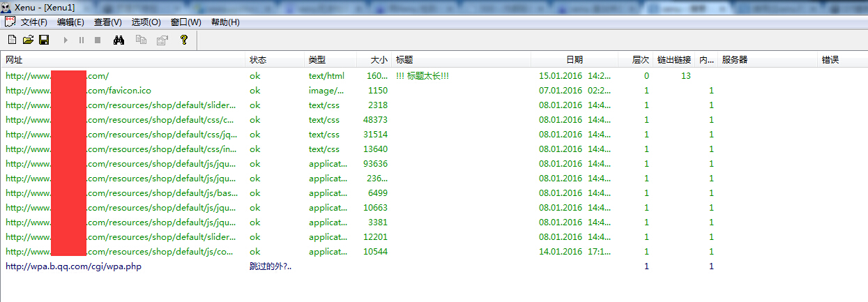Image resolution: width=868 pixels, height=302 pixels.
Task: Click the New document toolbar icon
Action: (12, 40)
